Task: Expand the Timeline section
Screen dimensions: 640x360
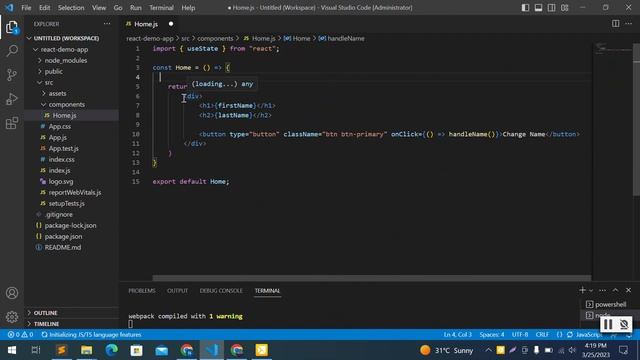Action: 46,324
